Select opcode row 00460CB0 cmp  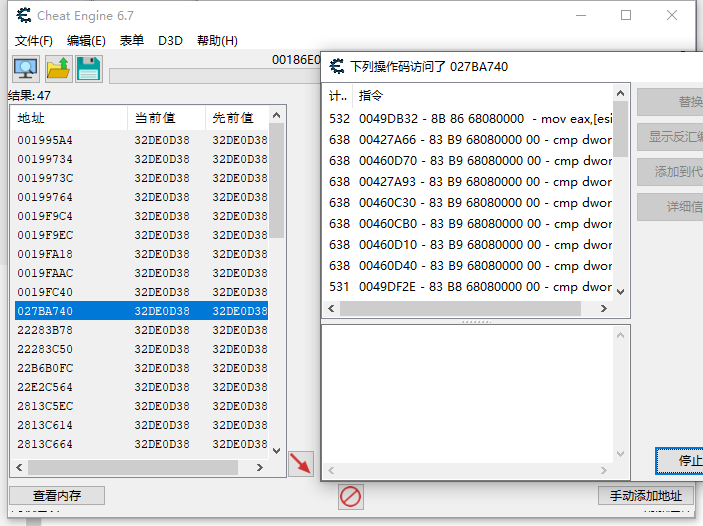click(469, 224)
